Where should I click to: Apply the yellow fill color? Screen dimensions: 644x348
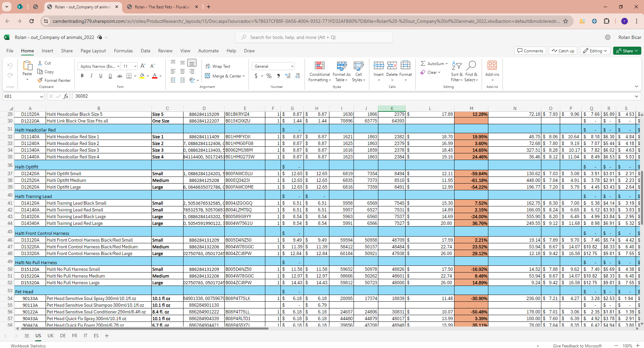[x=142, y=76]
